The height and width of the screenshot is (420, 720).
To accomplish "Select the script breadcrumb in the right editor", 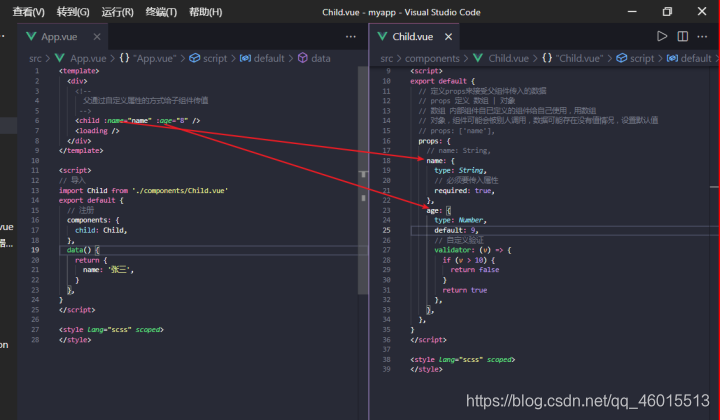I will point(642,58).
